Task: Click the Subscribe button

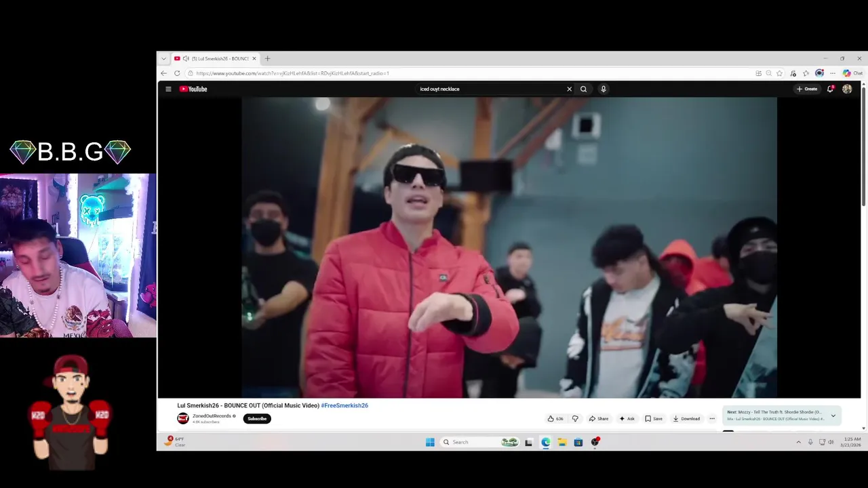Action: (257, 419)
